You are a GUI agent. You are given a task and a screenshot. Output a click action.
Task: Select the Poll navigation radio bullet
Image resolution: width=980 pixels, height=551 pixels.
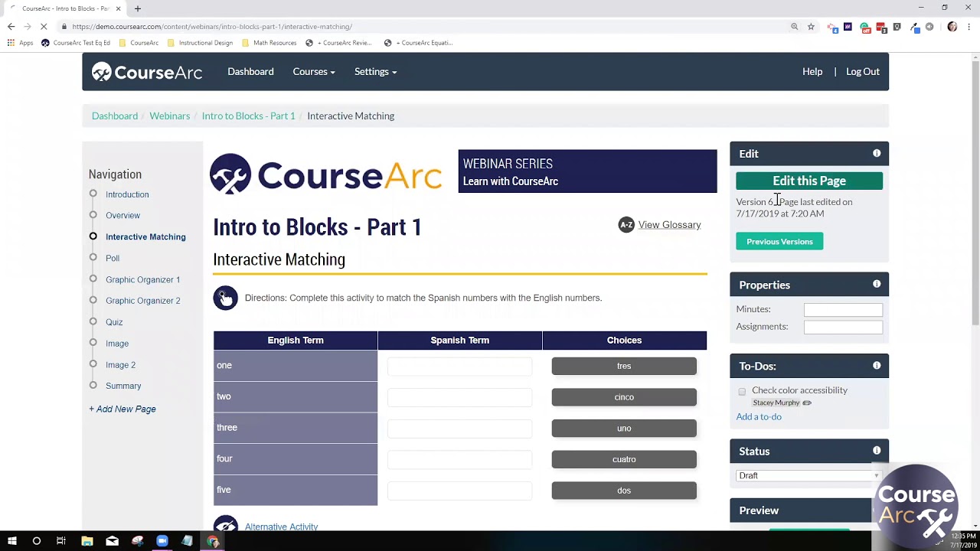click(x=93, y=258)
